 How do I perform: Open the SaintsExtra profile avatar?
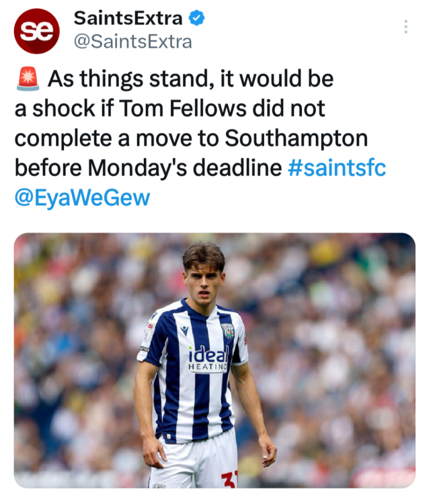(37, 31)
